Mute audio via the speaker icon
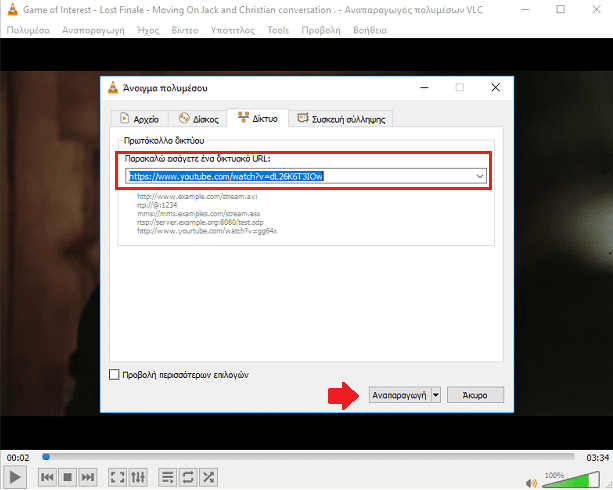 tap(531, 483)
